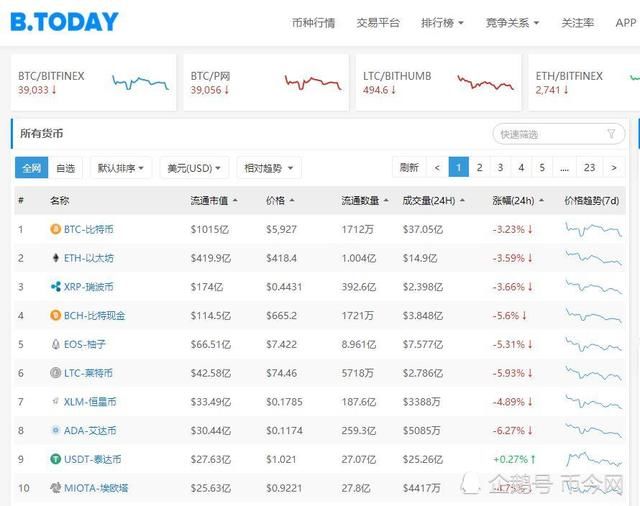Click the XRP coin icon

click(x=56, y=286)
